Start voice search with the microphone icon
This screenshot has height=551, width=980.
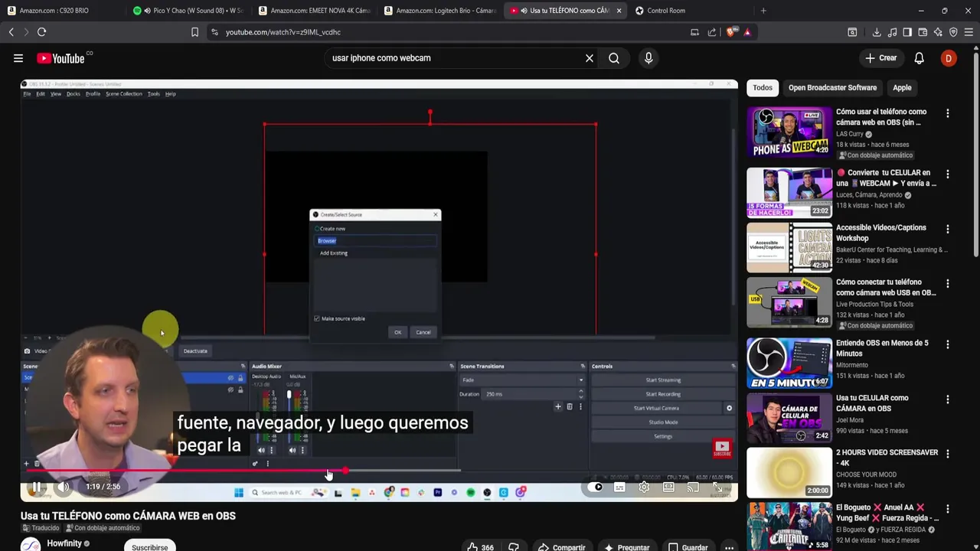648,58
